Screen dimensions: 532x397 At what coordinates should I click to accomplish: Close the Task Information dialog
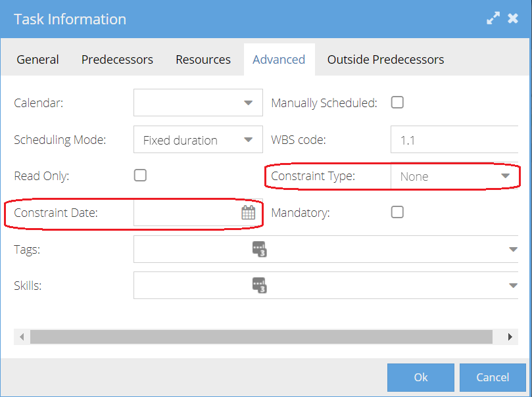click(513, 18)
